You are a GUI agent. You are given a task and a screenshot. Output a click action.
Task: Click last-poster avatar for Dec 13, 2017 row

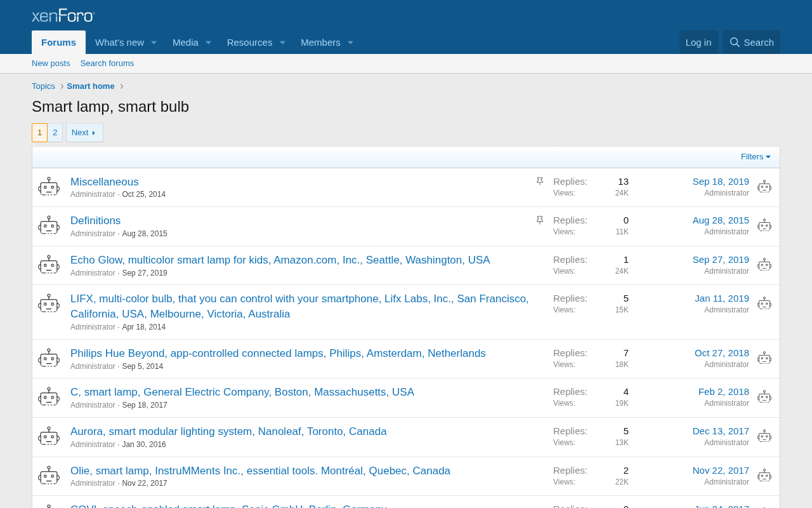coord(764,436)
